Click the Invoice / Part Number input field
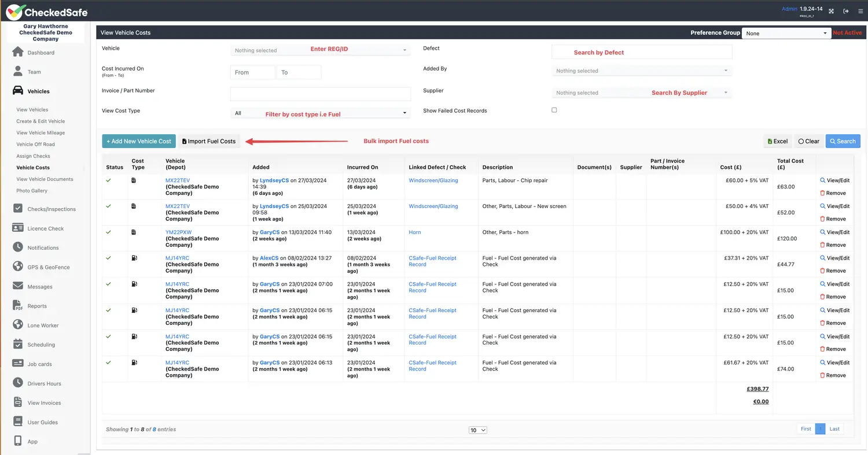 pos(320,94)
